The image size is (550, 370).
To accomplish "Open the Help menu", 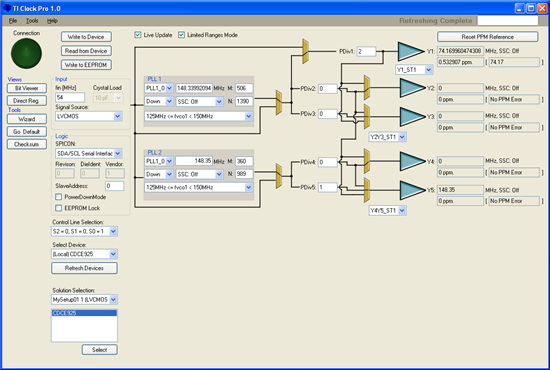I will point(52,21).
